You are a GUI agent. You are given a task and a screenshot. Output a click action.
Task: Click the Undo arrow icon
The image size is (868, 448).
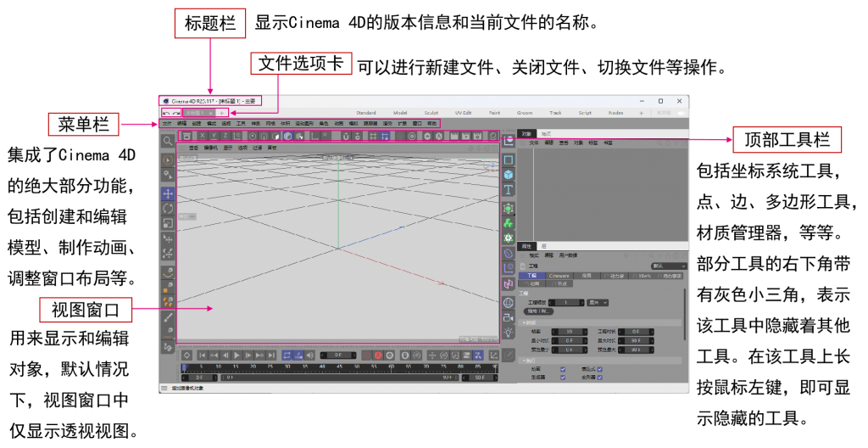165,113
